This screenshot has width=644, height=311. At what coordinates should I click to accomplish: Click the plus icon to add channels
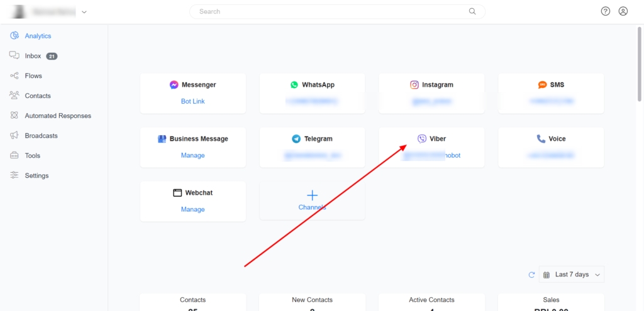[312, 195]
